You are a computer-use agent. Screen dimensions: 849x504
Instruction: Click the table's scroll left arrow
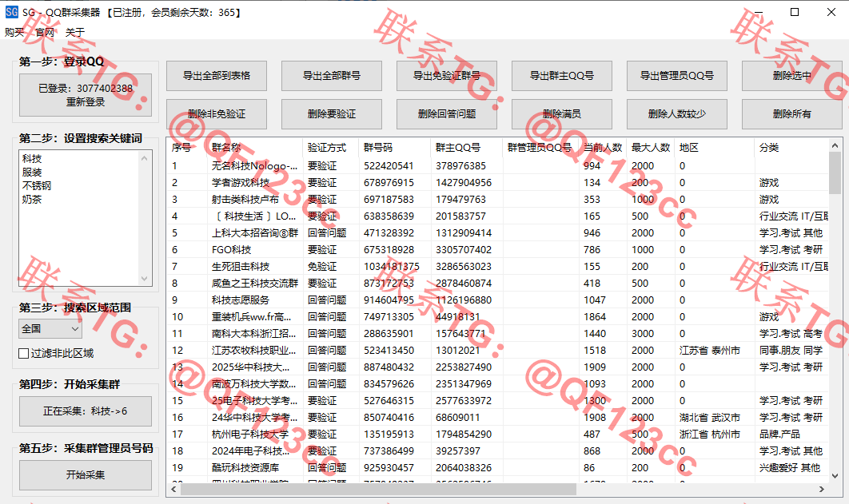(x=173, y=490)
